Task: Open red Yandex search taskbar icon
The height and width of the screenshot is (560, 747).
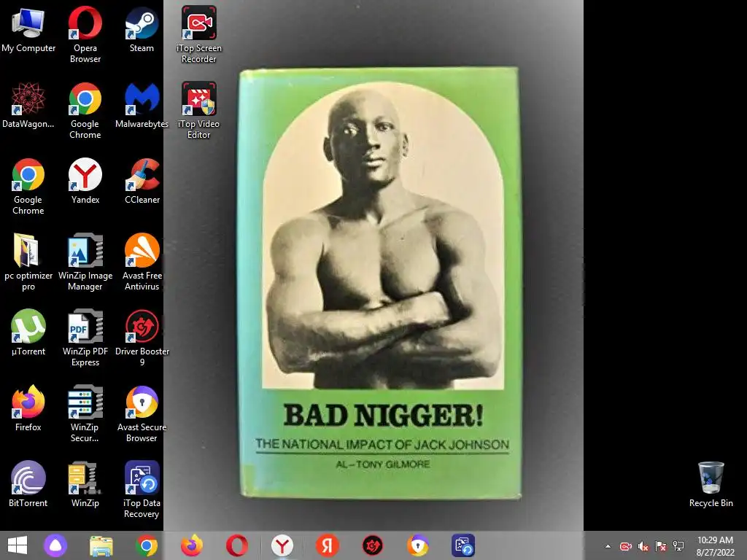Action: coord(328,545)
